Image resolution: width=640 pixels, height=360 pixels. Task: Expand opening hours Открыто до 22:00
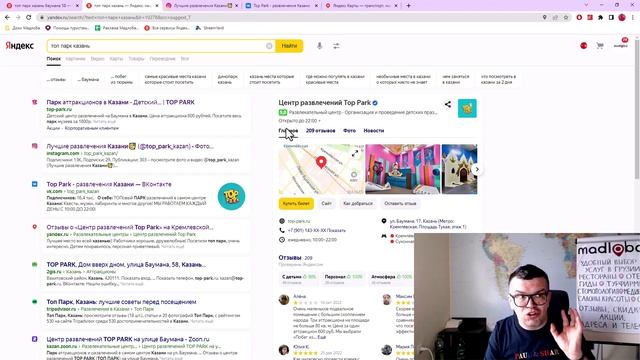tap(300, 121)
